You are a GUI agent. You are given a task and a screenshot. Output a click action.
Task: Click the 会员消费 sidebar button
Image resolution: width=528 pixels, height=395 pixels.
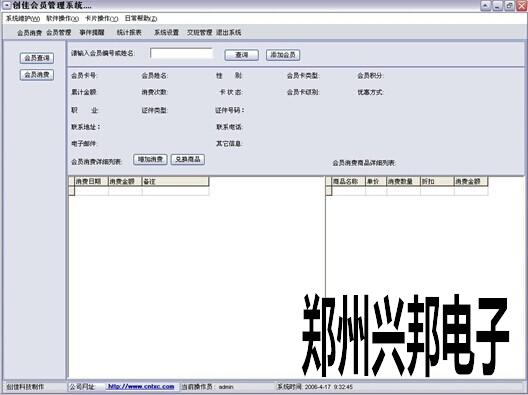[37, 74]
